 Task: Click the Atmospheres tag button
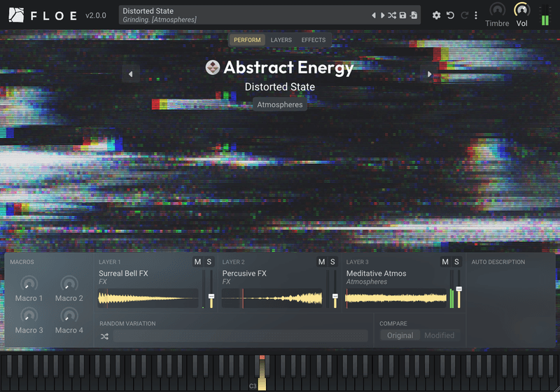point(279,104)
